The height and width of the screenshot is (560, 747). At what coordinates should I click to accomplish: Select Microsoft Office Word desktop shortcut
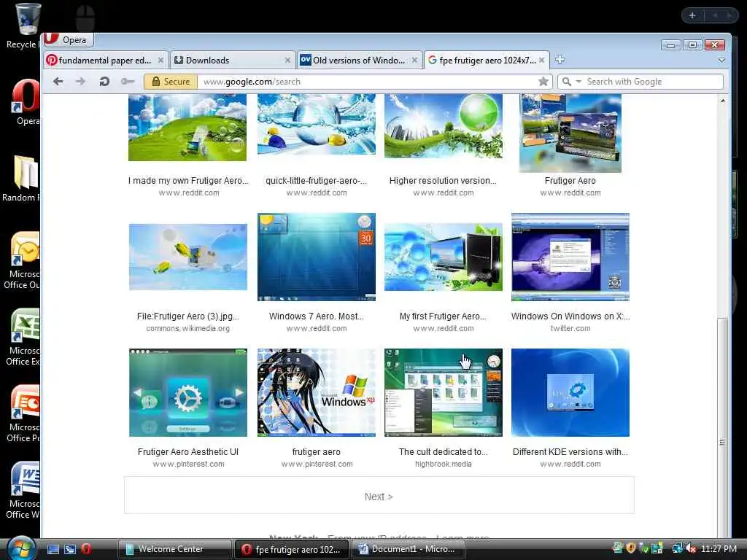[23, 491]
